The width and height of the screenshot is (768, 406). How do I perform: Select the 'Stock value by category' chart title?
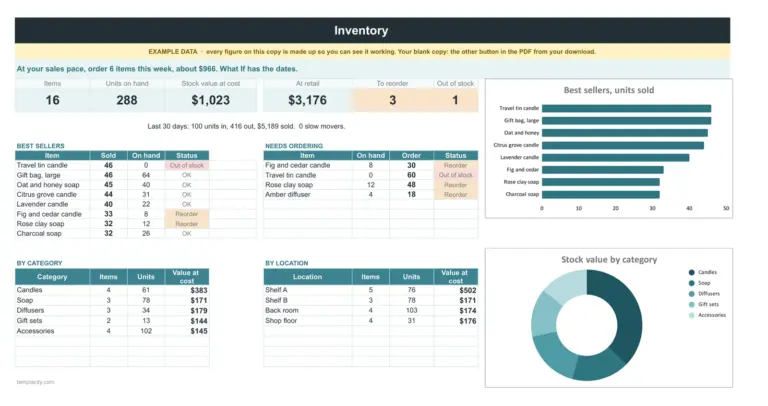(x=609, y=260)
